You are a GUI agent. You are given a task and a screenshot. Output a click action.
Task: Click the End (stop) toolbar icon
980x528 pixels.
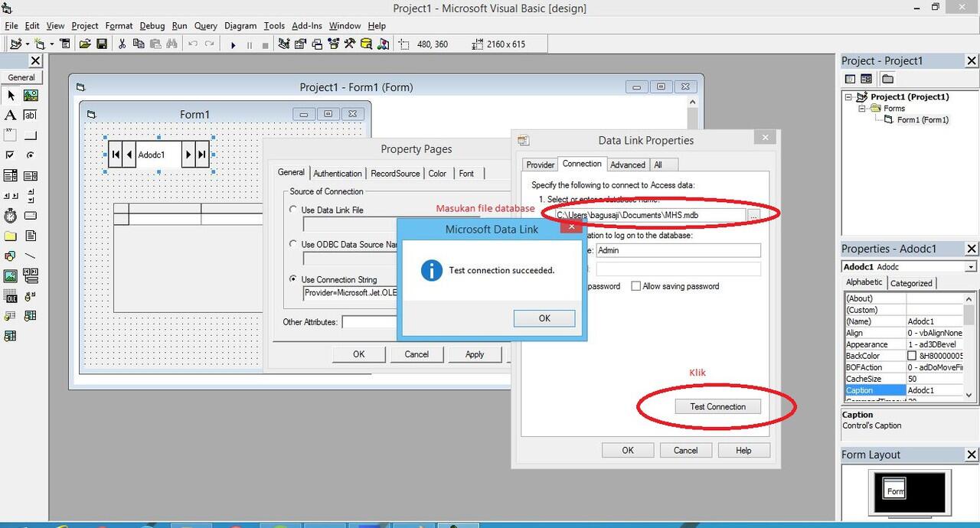pyautogui.click(x=265, y=44)
